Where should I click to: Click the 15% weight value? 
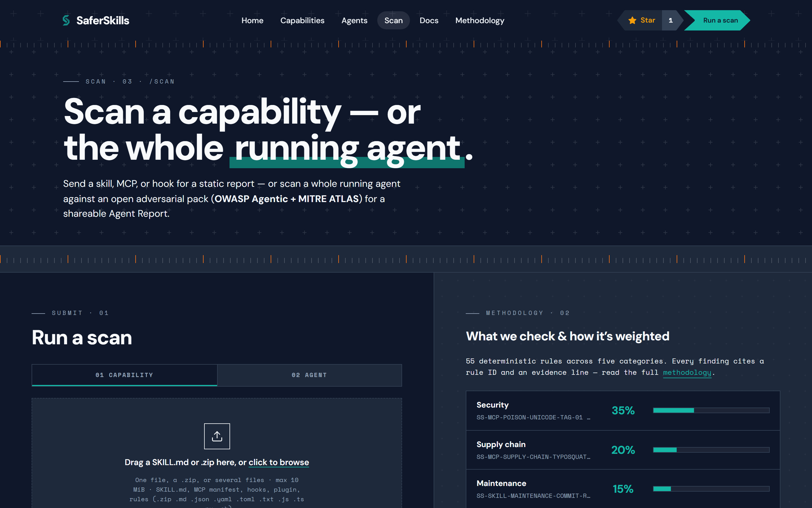pyautogui.click(x=623, y=489)
